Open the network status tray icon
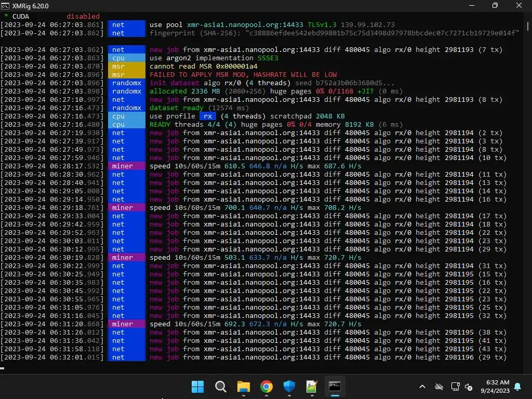Screen dimensions: 532x399 pyautogui.click(x=455, y=387)
